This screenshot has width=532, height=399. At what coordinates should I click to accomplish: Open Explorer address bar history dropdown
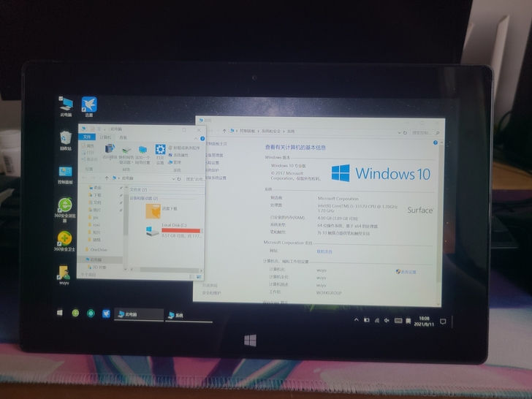pos(173,179)
